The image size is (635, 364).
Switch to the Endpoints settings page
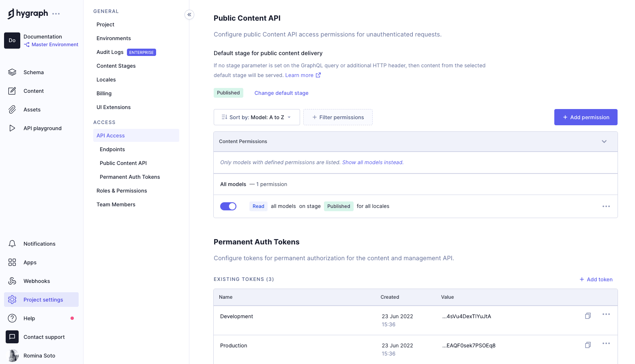(112, 149)
